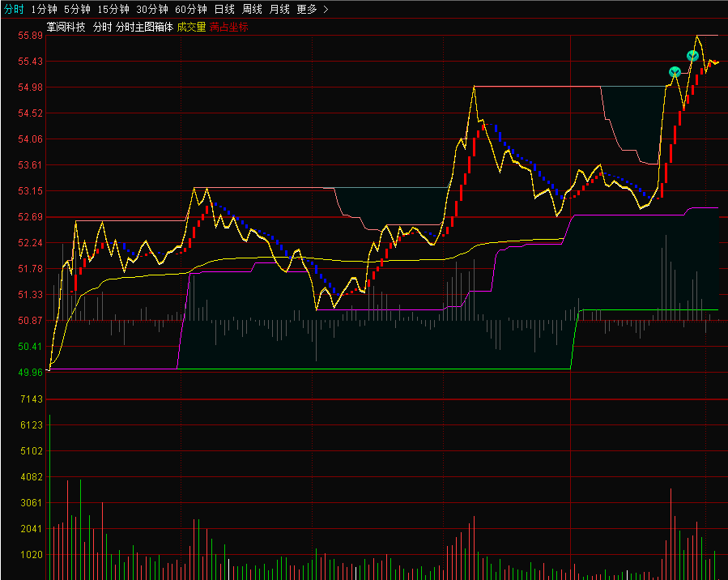Click the 1020 volume axis label
Viewport: 728px width, 580px height.
tap(32, 554)
